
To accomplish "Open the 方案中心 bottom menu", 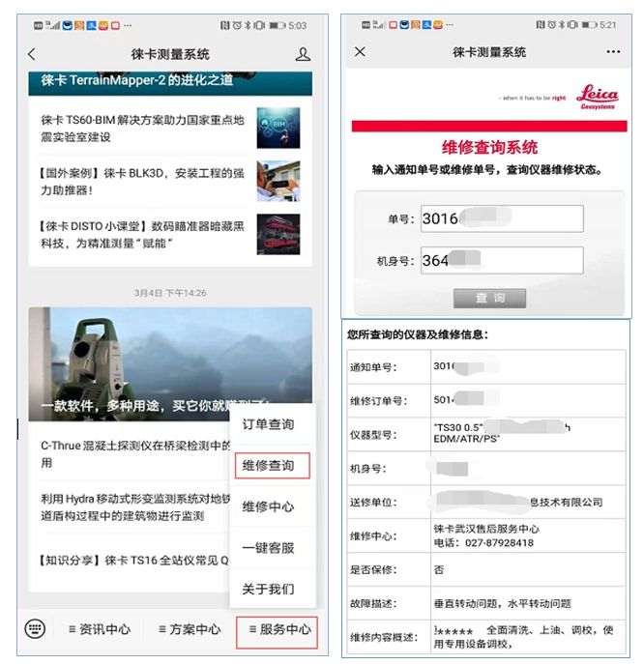I will tap(190, 629).
